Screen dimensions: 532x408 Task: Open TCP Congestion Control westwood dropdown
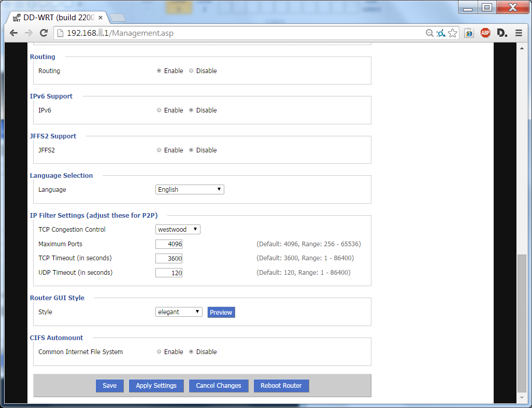point(178,230)
